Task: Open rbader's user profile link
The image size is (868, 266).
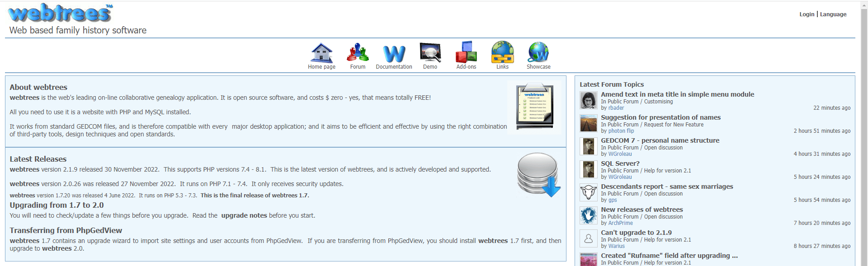Action: pyautogui.click(x=616, y=108)
